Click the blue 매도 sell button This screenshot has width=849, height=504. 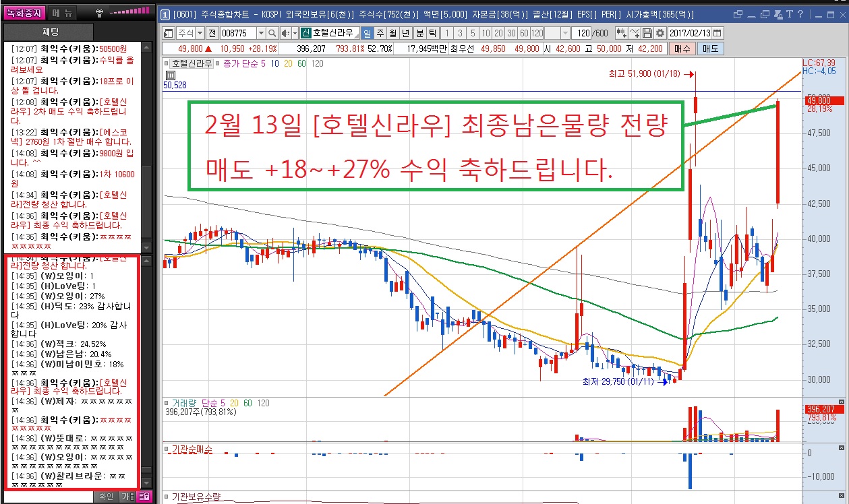coord(711,49)
